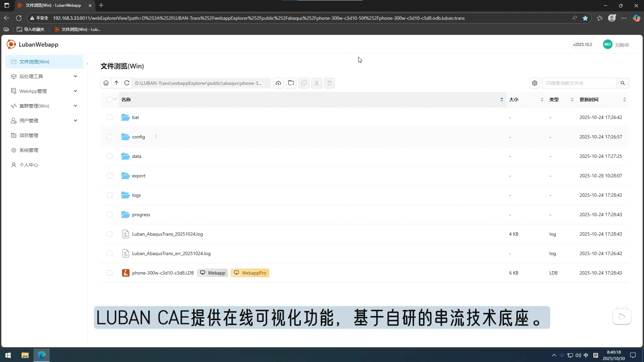This screenshot has width=644, height=362.
Task: Select the phone-300w-c3d10-c3d8.LDB file checkbox
Action: 110,273
